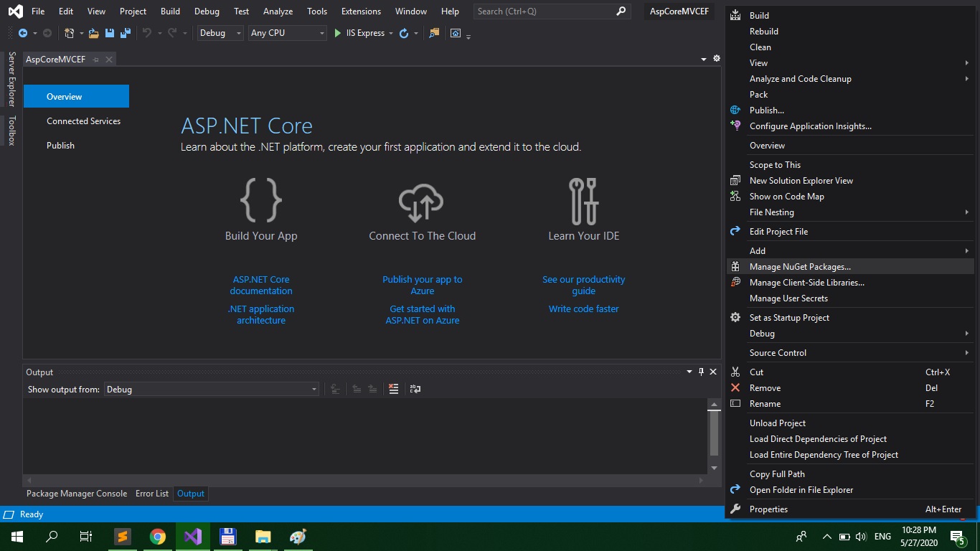This screenshot has height=551, width=980.
Task: Select Manage NuGet Packages from context menu
Action: [800, 267]
